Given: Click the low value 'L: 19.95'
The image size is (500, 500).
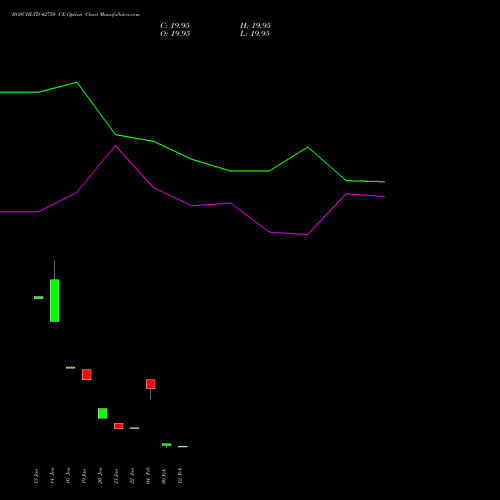Looking at the screenshot, I should [x=255, y=34].
